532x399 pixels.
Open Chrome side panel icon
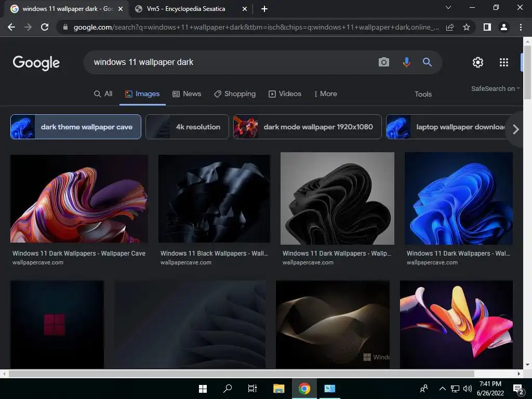487,27
